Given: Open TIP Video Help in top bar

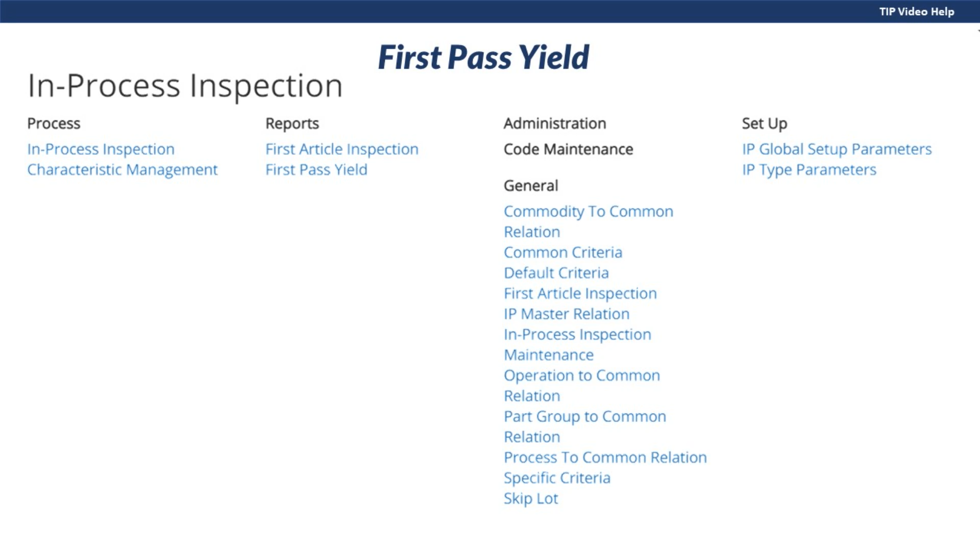Looking at the screenshot, I should (x=916, y=11).
